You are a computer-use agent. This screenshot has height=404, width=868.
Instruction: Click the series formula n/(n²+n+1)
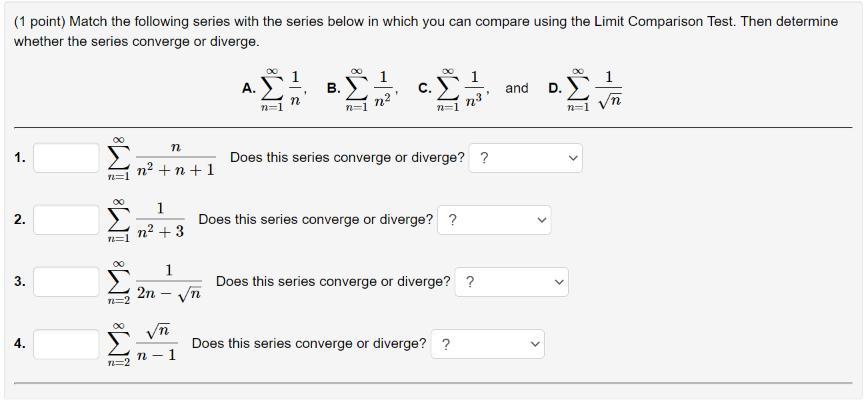coord(161,159)
